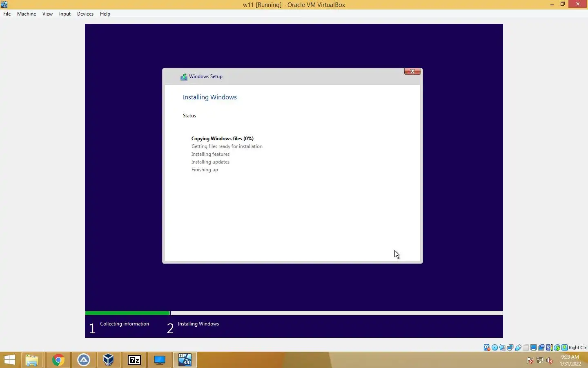This screenshot has height=368, width=588.
Task: Open File Explorer from the taskbar
Action: pyautogui.click(x=31, y=360)
